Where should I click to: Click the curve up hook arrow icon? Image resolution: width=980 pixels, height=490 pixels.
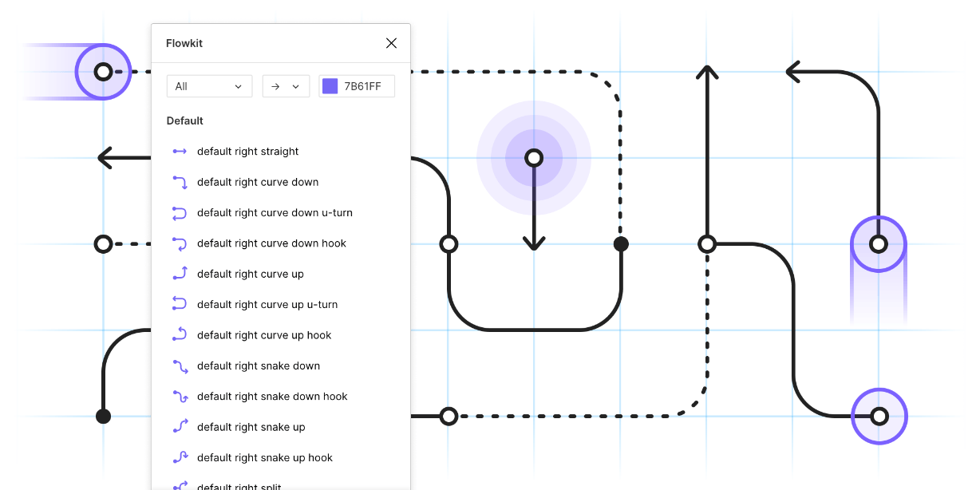(x=180, y=335)
